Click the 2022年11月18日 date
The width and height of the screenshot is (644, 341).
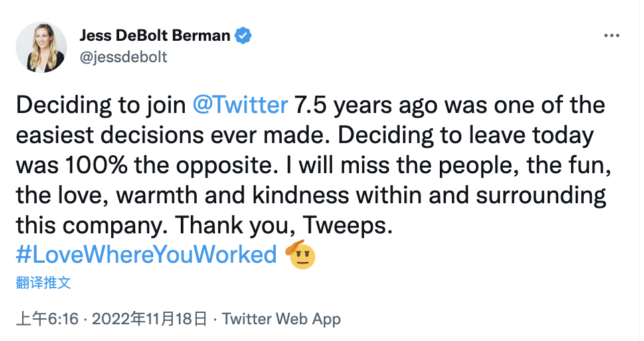coord(149,319)
